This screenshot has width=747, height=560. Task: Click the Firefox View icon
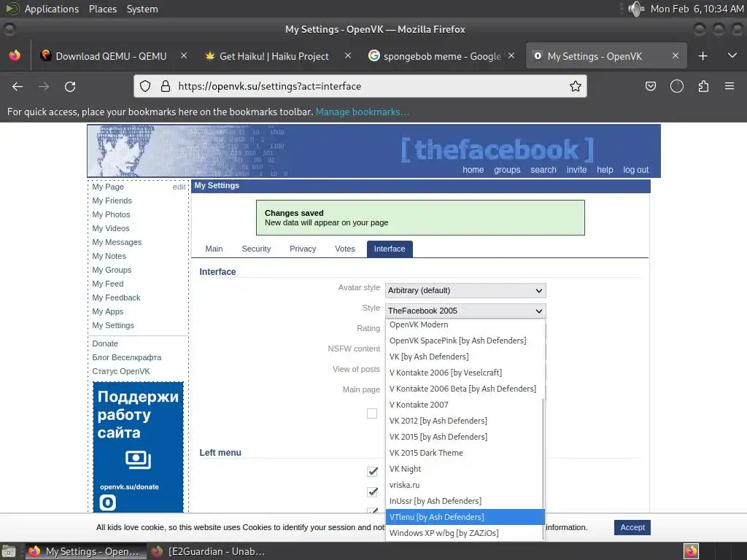(x=15, y=55)
